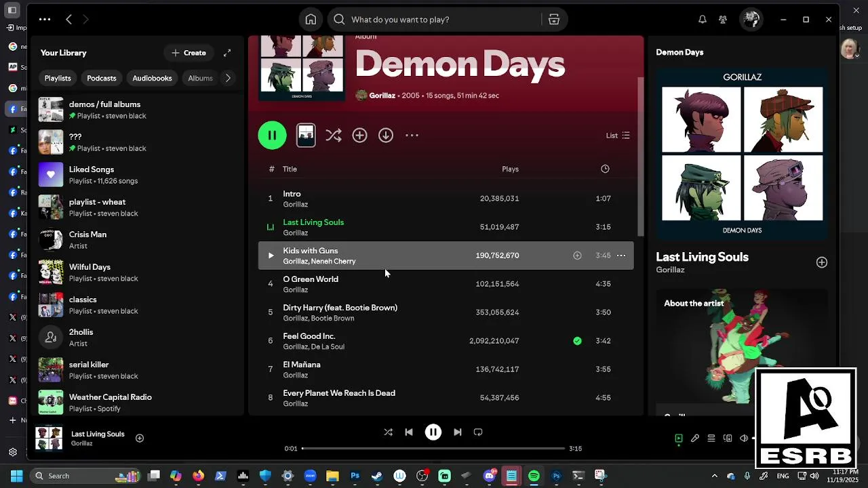Expand Your Library to full view
868x488 pixels.
tap(227, 53)
